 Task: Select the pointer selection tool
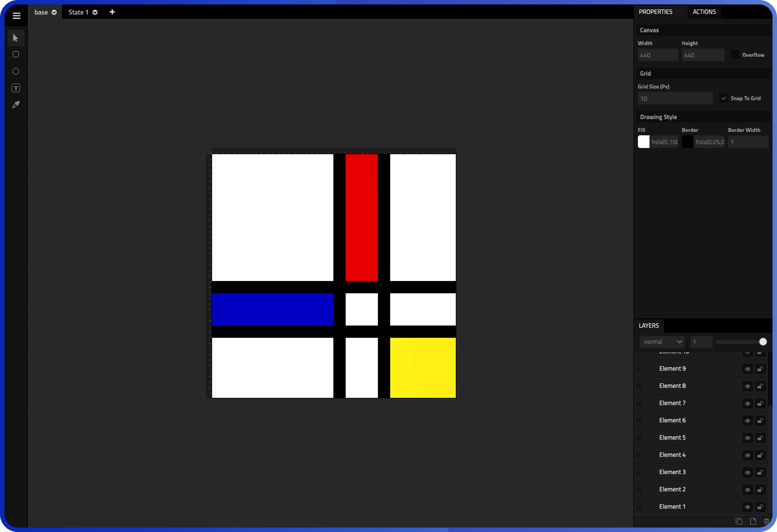[x=16, y=38]
